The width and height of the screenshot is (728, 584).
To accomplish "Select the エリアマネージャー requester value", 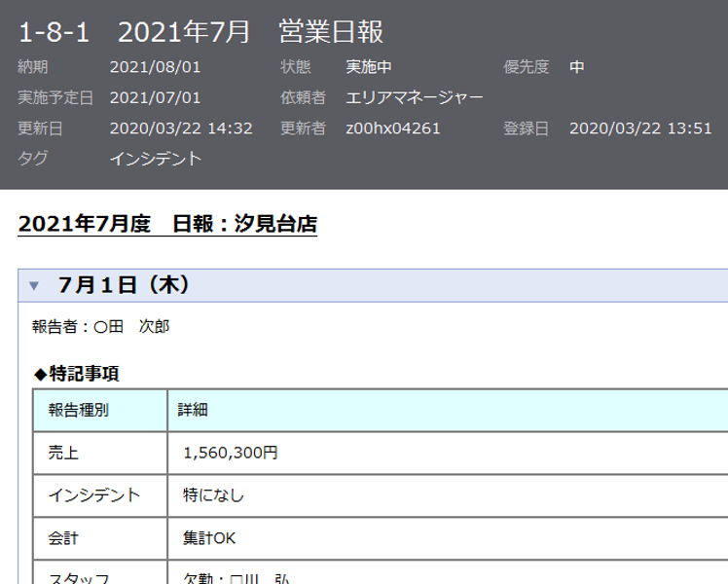I will pos(415,97).
